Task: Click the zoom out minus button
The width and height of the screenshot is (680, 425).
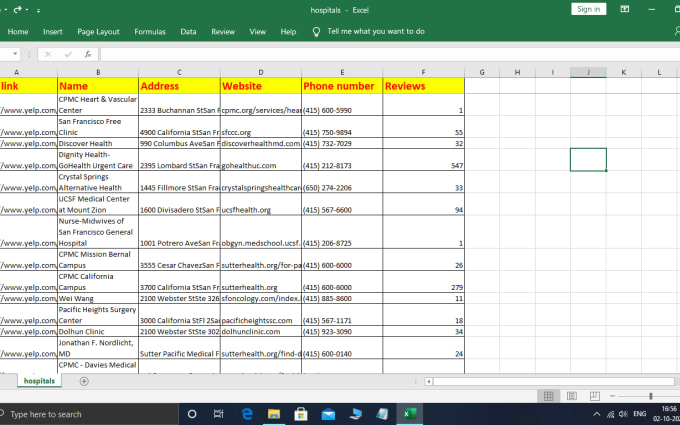Action: tap(612, 396)
